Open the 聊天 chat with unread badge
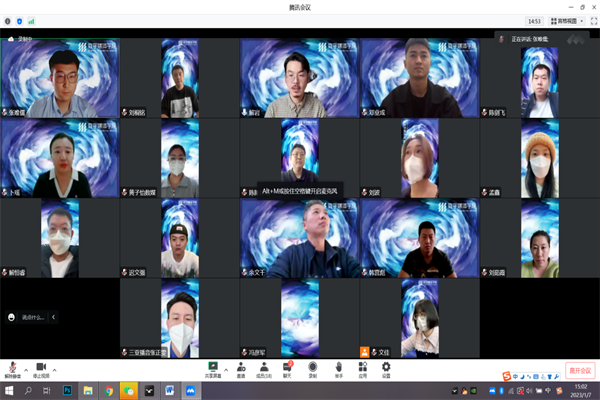The width and height of the screenshot is (600, 400). click(x=287, y=370)
